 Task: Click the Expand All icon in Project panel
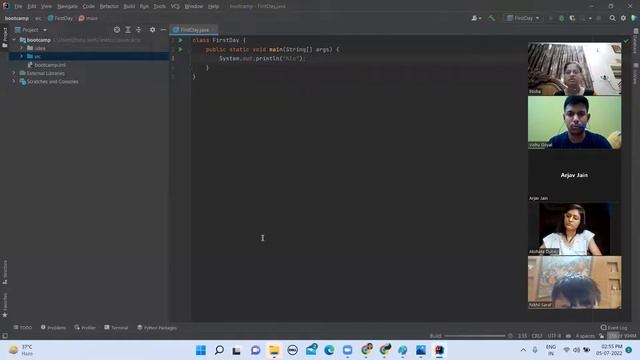[x=128, y=30]
